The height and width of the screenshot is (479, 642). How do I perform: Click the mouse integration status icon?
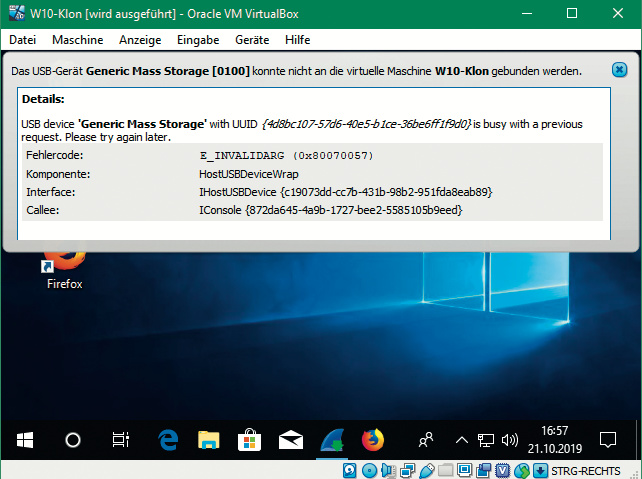(522, 469)
